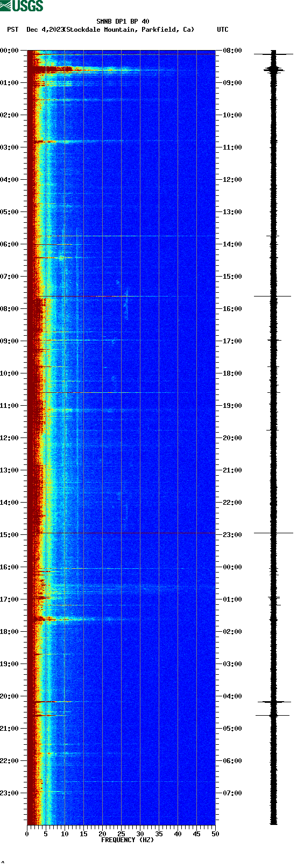Click the UTC 19:00 time label

[x=232, y=406]
